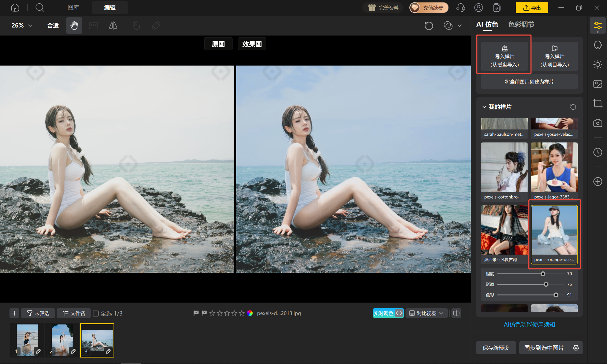Open the history clock panel

click(598, 152)
